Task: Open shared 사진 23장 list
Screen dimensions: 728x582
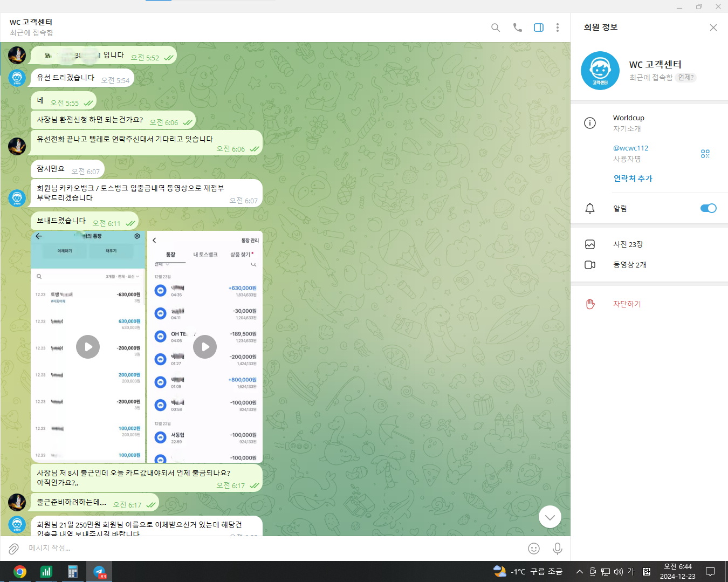Action: point(628,244)
